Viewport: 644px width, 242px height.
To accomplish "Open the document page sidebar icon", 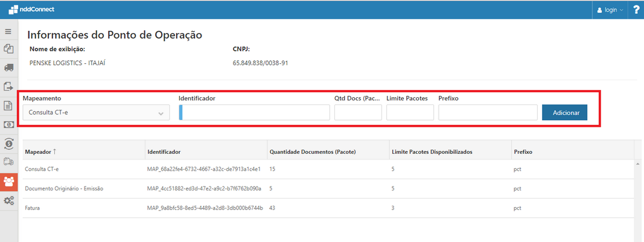I will [8, 106].
